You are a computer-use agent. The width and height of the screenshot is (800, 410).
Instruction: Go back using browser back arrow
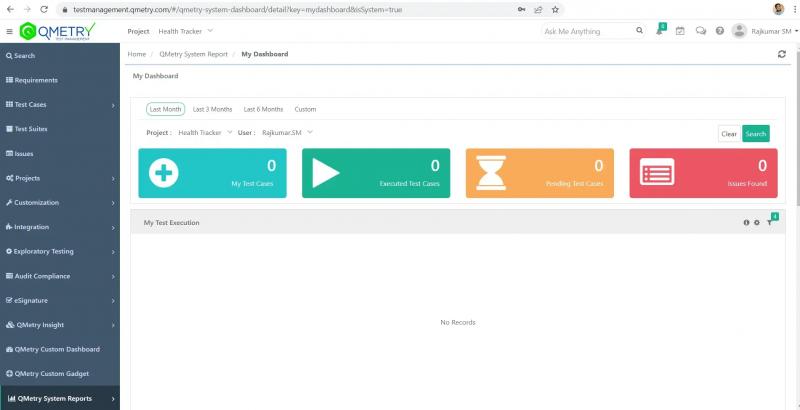[x=10, y=9]
